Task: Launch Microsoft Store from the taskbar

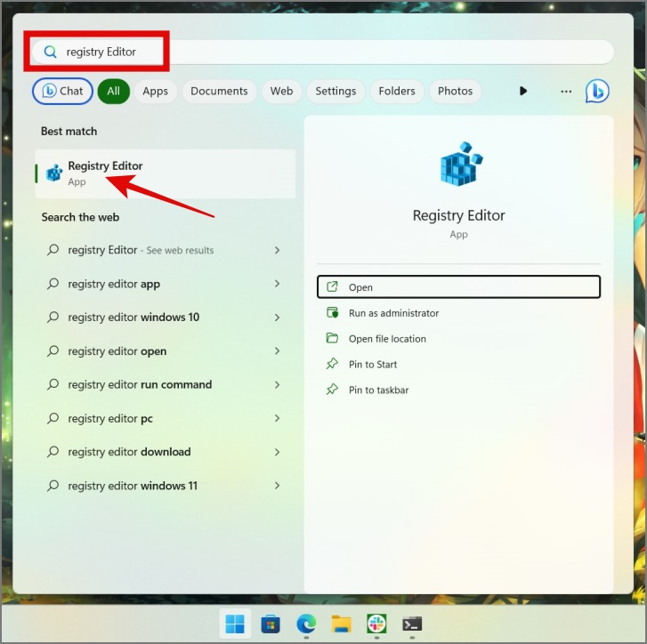Action: click(271, 624)
